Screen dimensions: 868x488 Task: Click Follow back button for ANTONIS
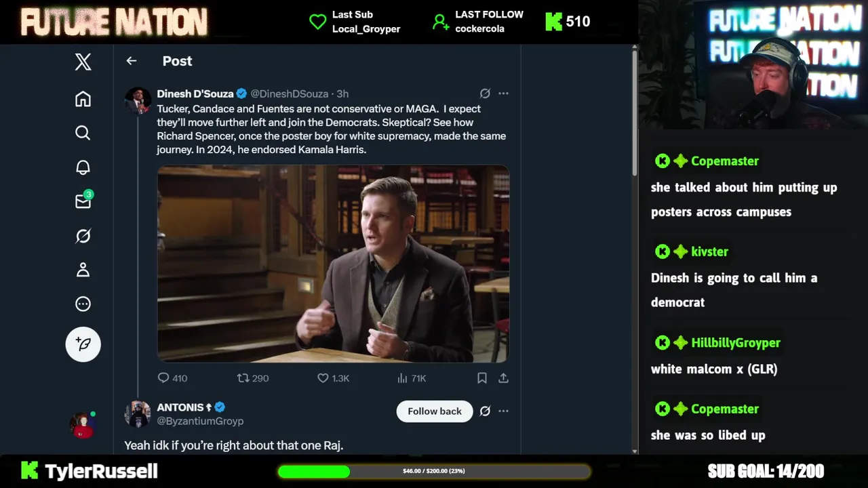coord(435,411)
